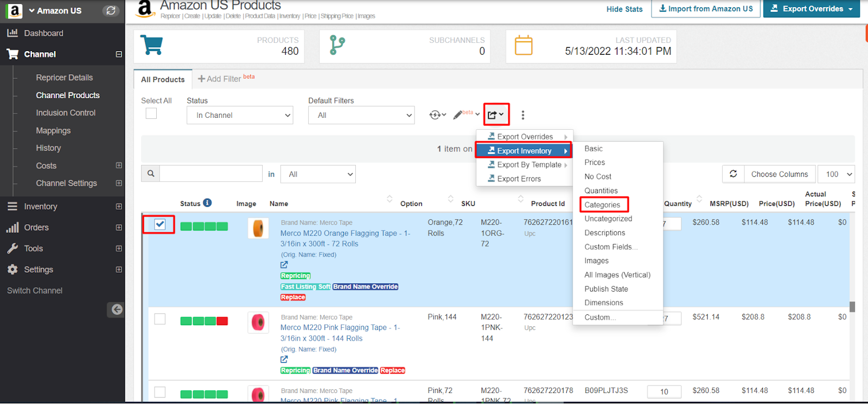
Task: Open Merco M220 Orange Flagging Tape product link
Action: pos(346,238)
